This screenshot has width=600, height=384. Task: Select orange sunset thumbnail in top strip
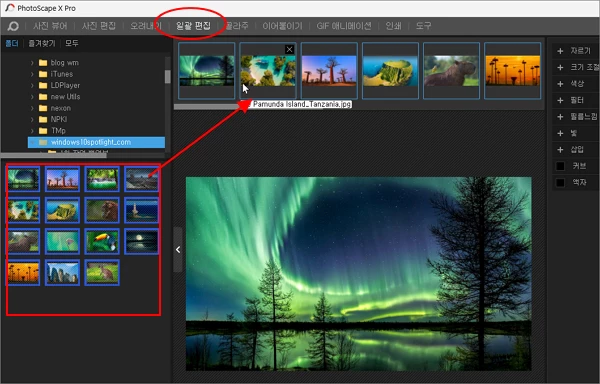click(513, 71)
